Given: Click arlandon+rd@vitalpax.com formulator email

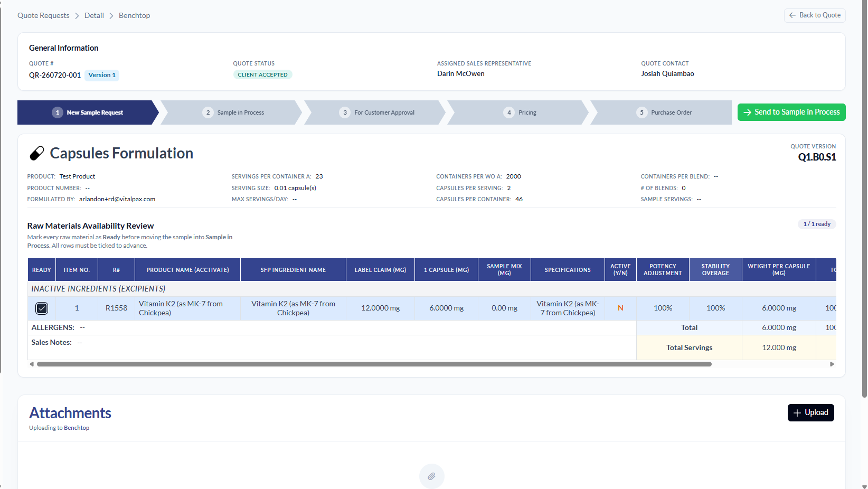Looking at the screenshot, I should (117, 199).
